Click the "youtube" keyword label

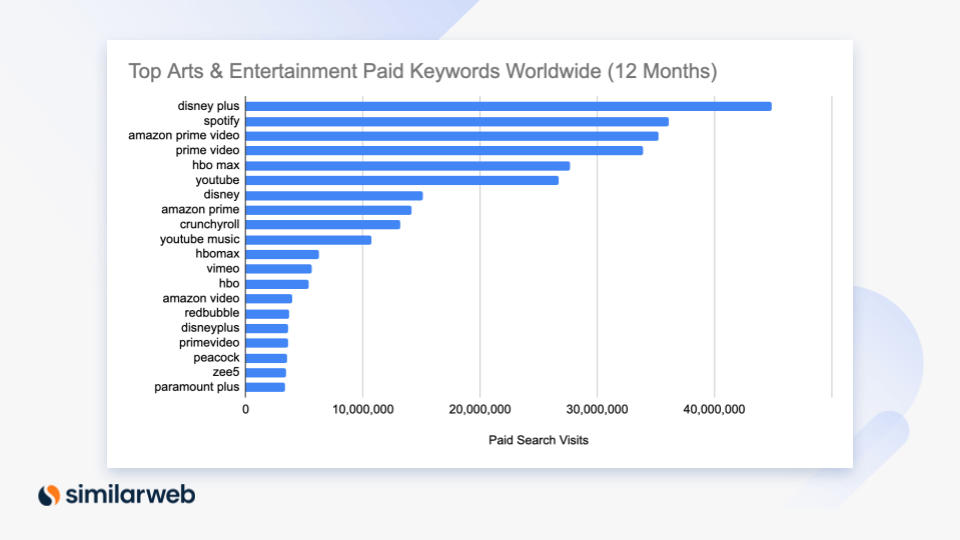[217, 180]
